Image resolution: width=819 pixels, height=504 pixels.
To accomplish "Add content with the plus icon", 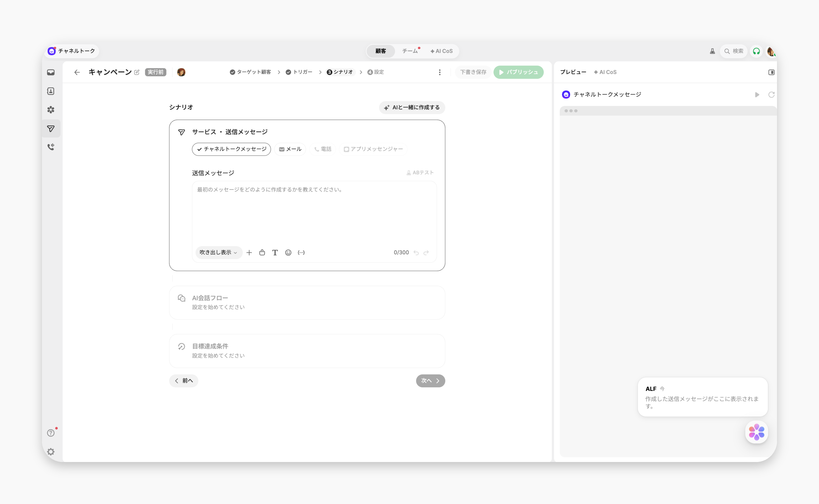I will coord(249,253).
